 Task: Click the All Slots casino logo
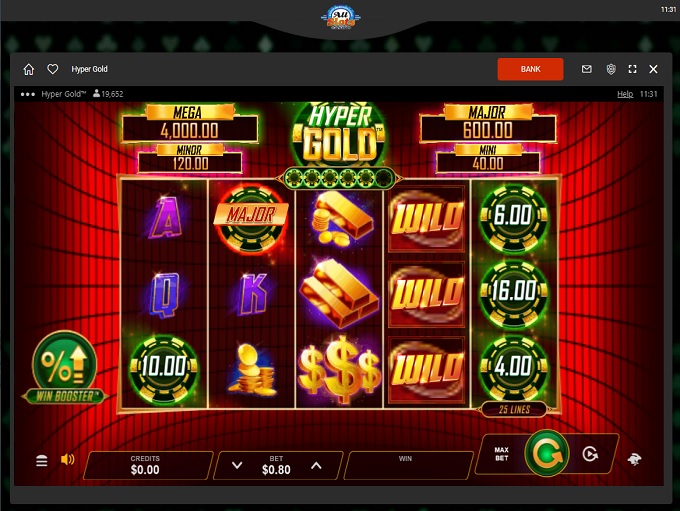(x=341, y=17)
